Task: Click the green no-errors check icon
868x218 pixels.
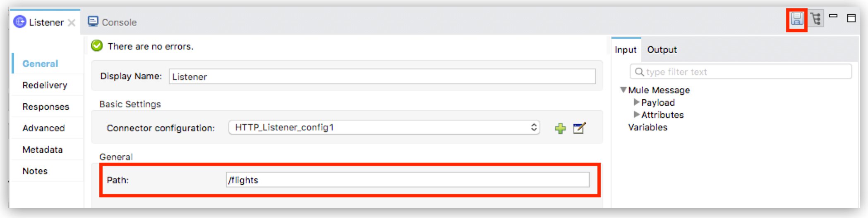Action: [97, 46]
